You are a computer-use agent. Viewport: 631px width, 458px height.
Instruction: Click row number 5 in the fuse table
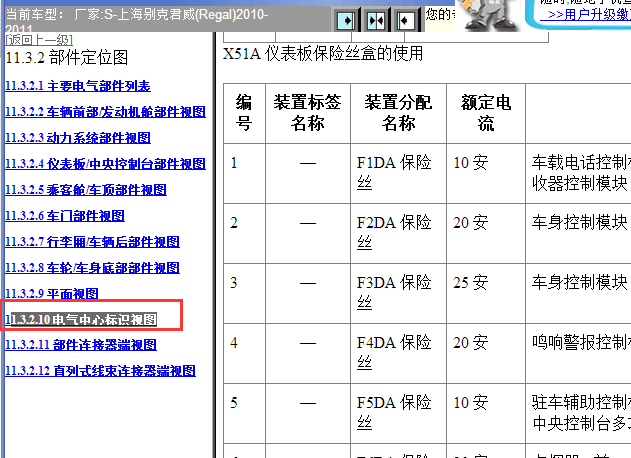[234, 403]
